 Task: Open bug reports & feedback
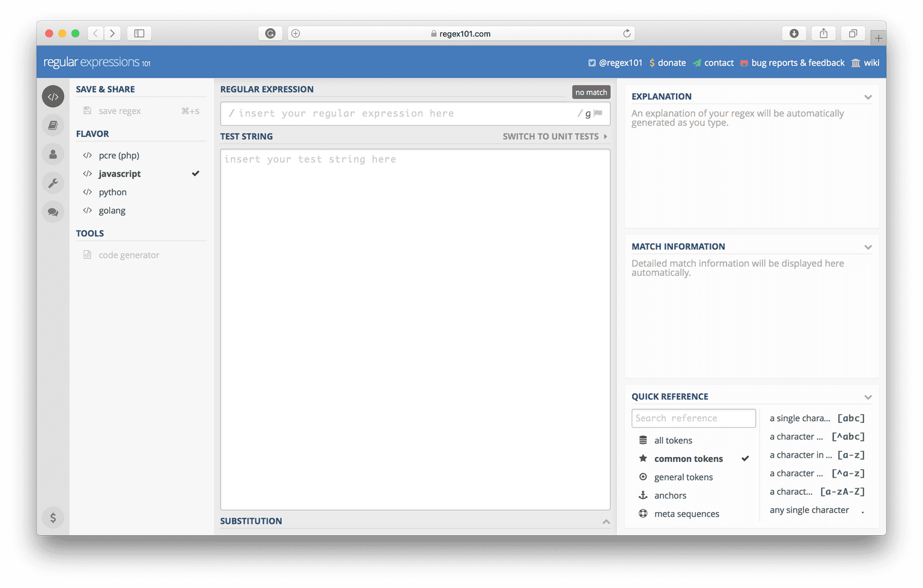click(798, 62)
